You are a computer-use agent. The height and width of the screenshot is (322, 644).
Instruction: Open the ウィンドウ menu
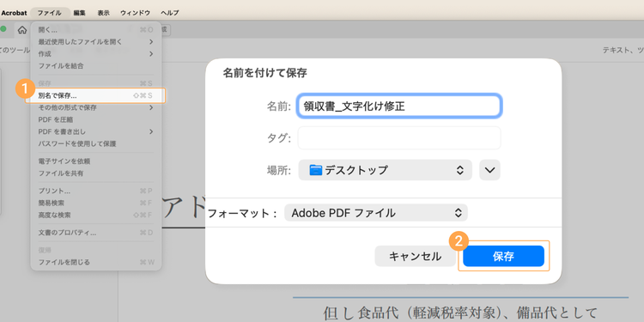pos(135,13)
